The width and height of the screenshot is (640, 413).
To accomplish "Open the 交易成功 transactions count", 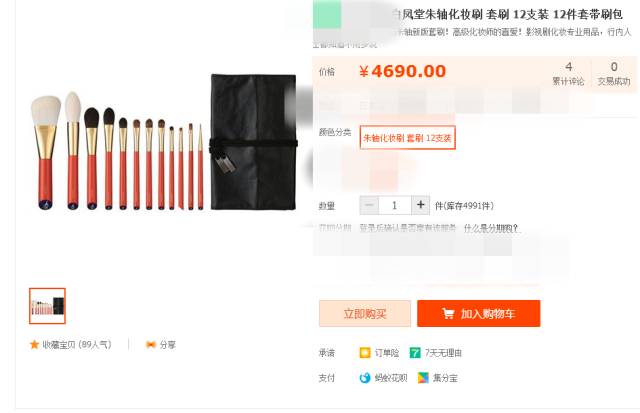I will (x=614, y=74).
